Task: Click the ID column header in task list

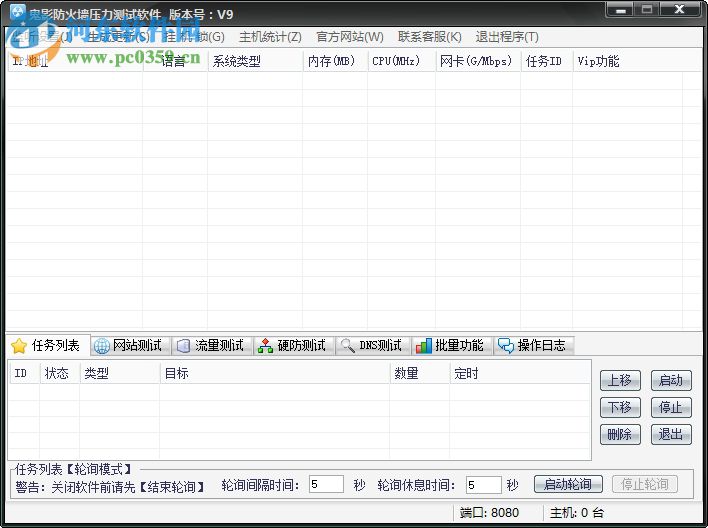Action: click(25, 374)
